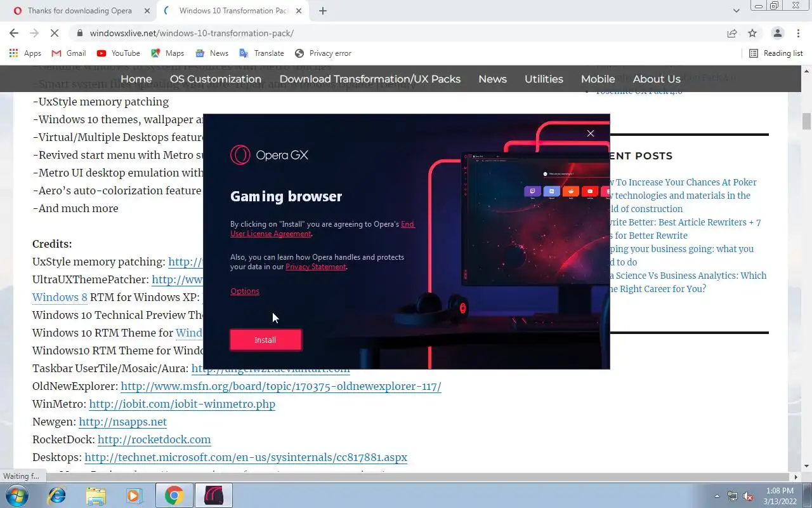Stop page loading with the X button
Viewport: 812px width, 508px height.
(55, 33)
